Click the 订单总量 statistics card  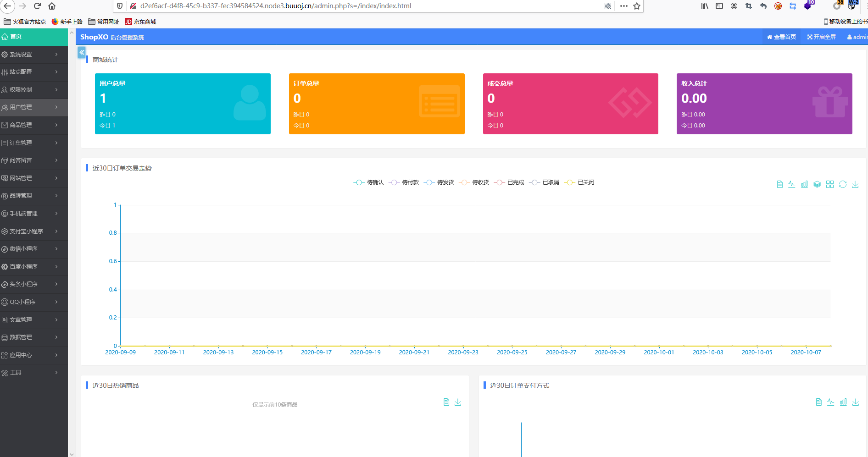click(x=377, y=104)
